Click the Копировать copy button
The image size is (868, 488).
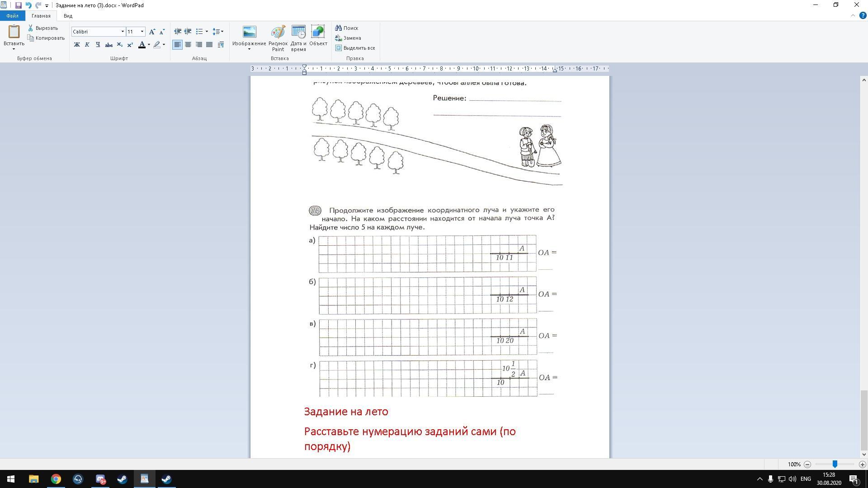pos(46,38)
